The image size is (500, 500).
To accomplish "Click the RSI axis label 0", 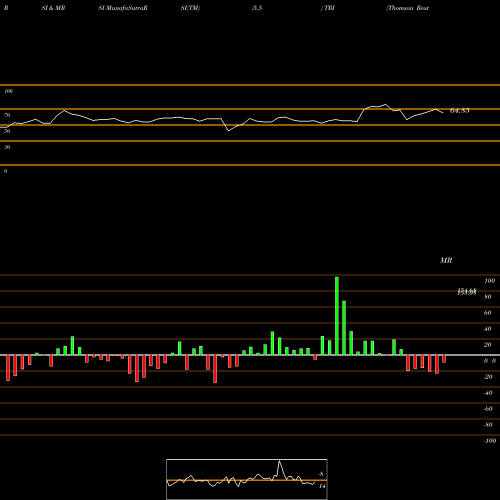I will coord(5,171).
